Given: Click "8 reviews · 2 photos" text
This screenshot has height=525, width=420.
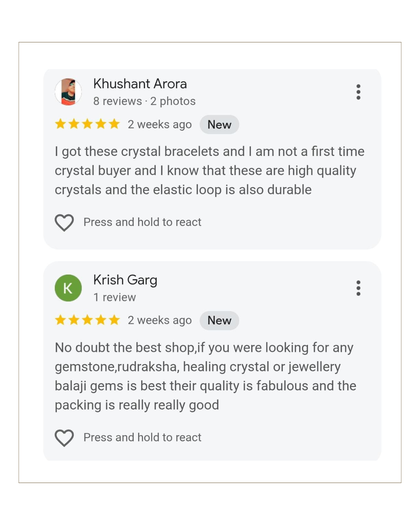Looking at the screenshot, I should (144, 101).
